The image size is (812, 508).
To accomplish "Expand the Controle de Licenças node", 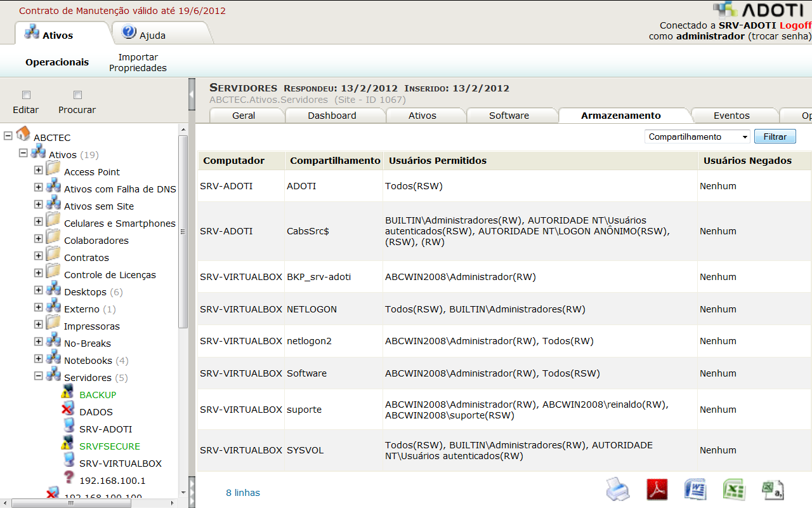I will point(39,273).
